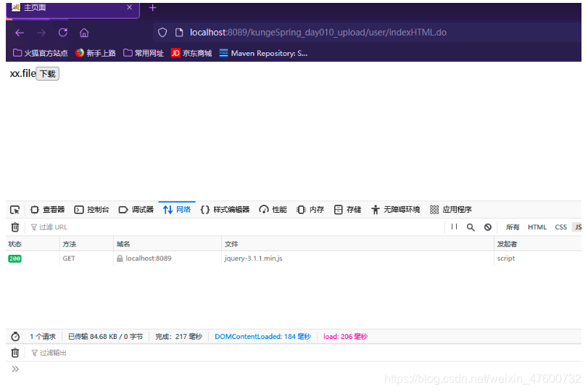Click the xx.file text on page
This screenshot has height=392, width=588.
22,73
